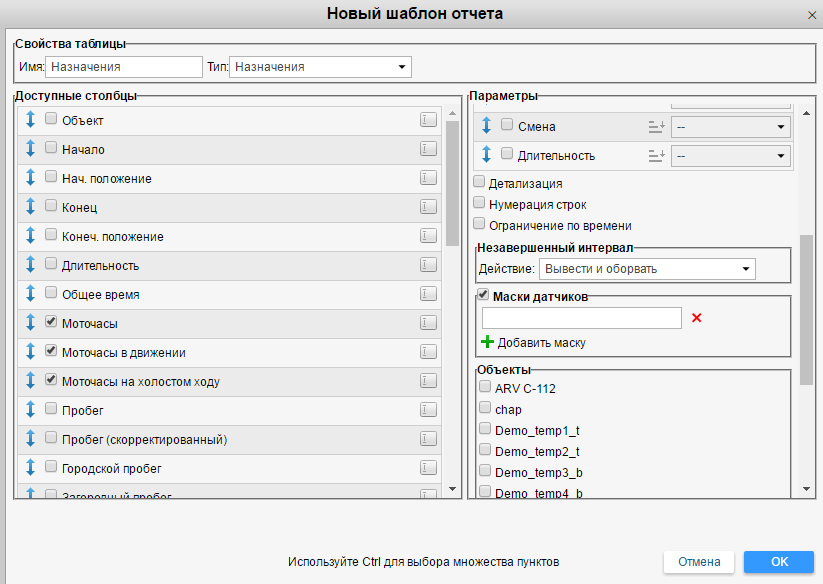This screenshot has height=584, width=823.
Task: Enable the Детализация checkbox
Action: 480,183
